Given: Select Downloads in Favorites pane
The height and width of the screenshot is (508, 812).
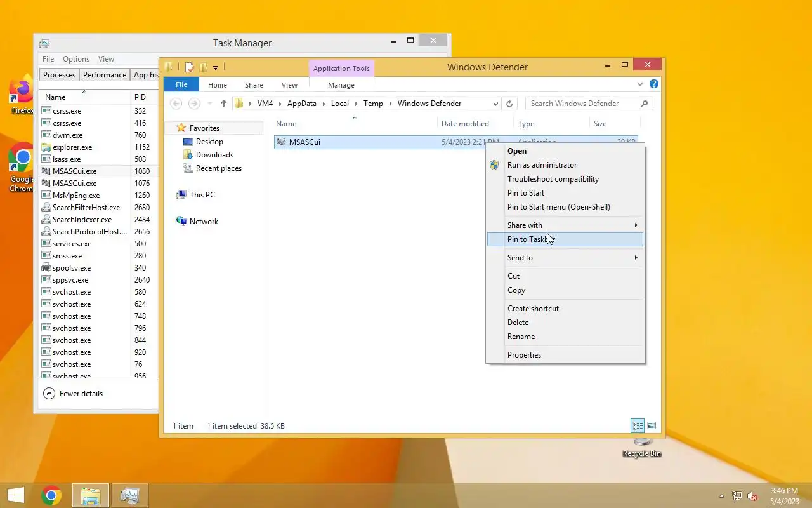Looking at the screenshot, I should click(x=214, y=154).
